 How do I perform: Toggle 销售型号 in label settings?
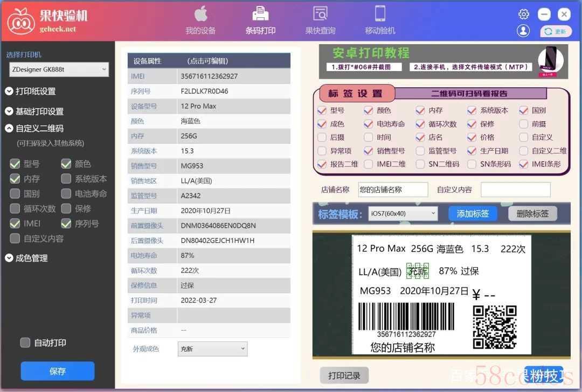(368, 151)
